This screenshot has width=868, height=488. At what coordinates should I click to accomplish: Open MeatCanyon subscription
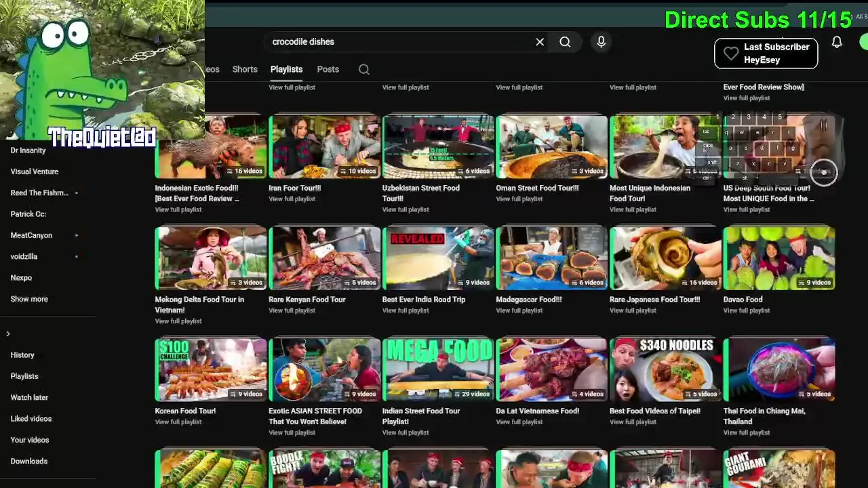(x=31, y=235)
